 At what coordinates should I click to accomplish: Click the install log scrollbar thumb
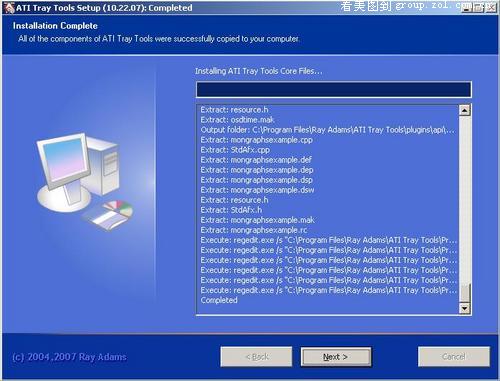click(x=464, y=293)
